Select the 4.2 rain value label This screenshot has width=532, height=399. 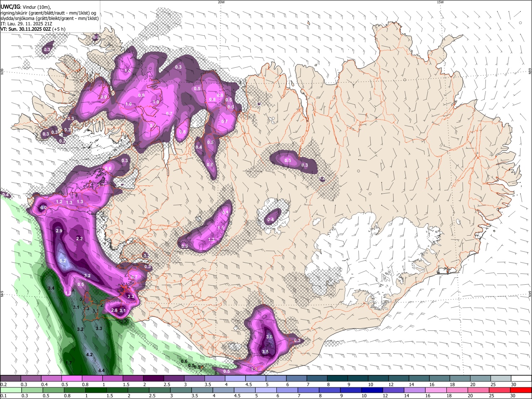(89, 355)
